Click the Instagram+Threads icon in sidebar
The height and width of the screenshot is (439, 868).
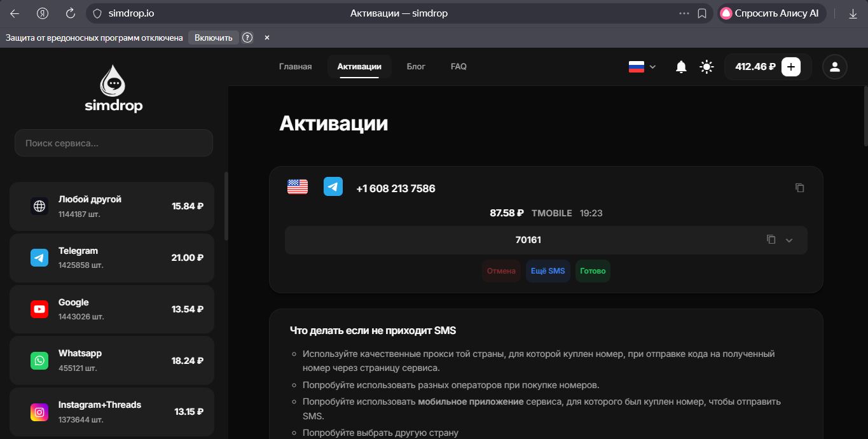[39, 412]
